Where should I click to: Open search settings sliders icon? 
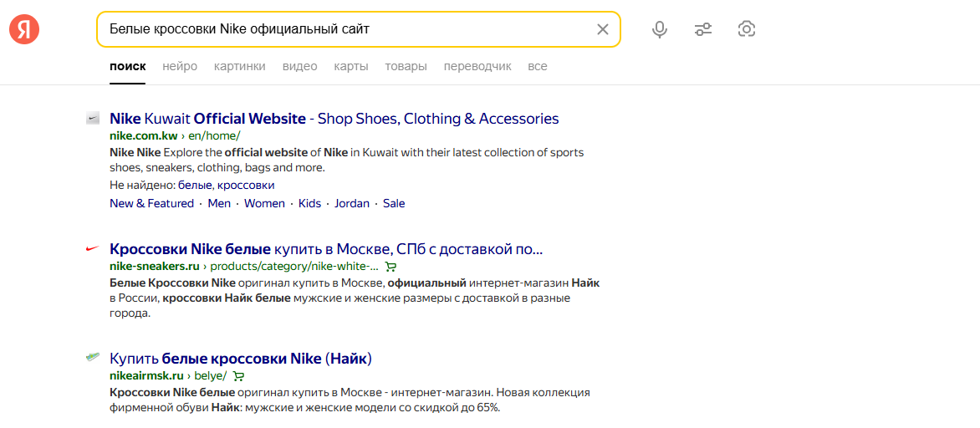703,29
